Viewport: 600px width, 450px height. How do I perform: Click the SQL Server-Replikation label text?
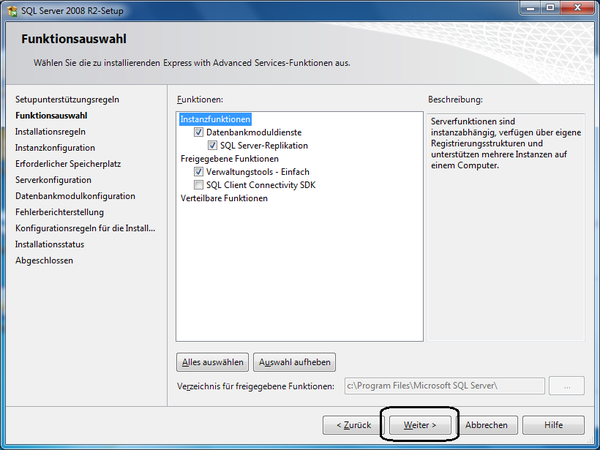(x=264, y=145)
